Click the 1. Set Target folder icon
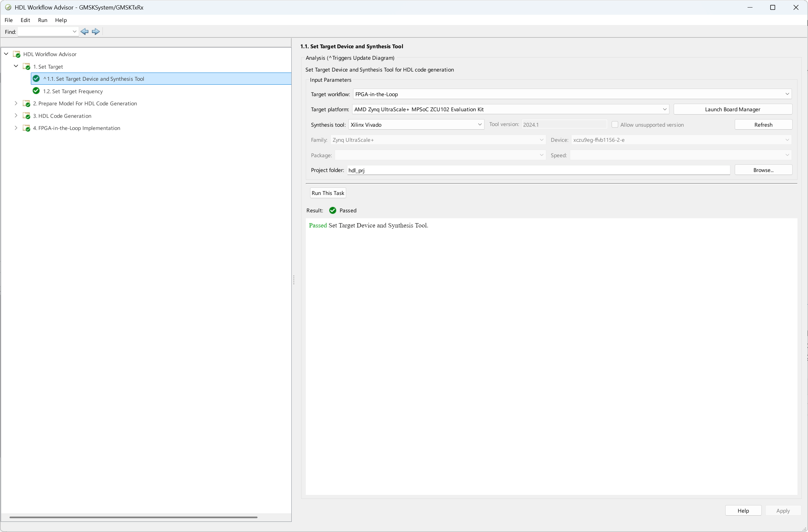The image size is (808, 532). (x=27, y=67)
